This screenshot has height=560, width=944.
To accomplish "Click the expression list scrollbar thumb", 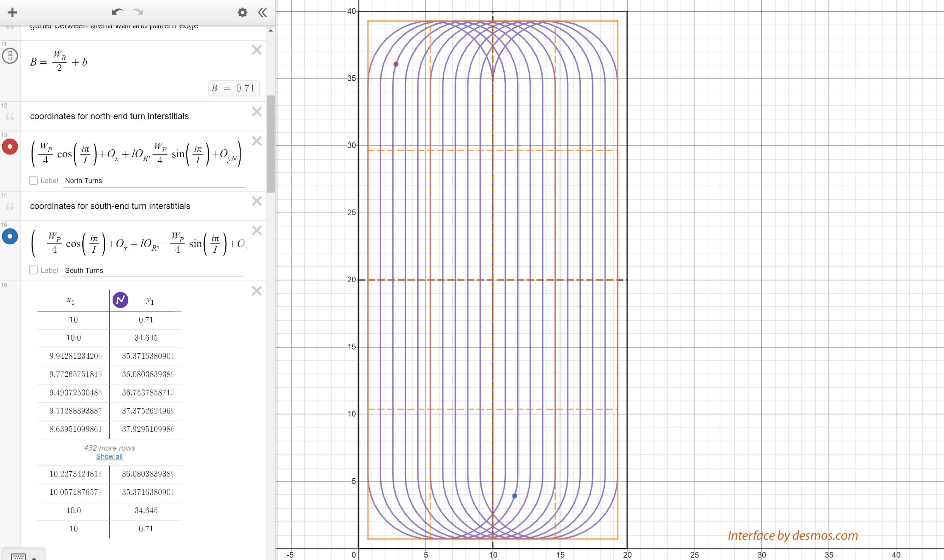I will coord(270,143).
